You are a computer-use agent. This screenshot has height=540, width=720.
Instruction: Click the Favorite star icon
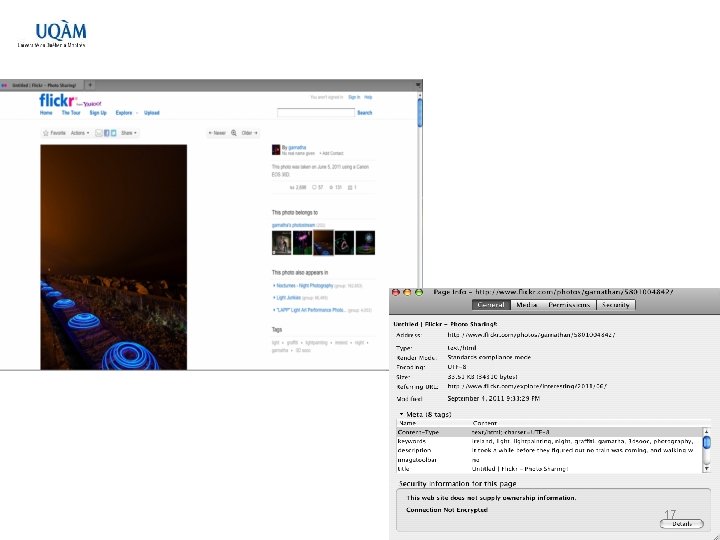(45, 133)
